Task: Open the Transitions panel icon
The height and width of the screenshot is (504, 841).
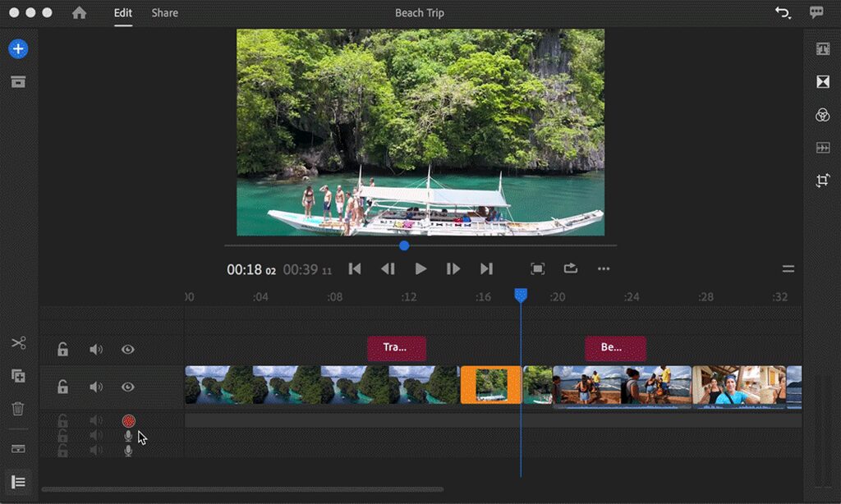Action: (822, 82)
